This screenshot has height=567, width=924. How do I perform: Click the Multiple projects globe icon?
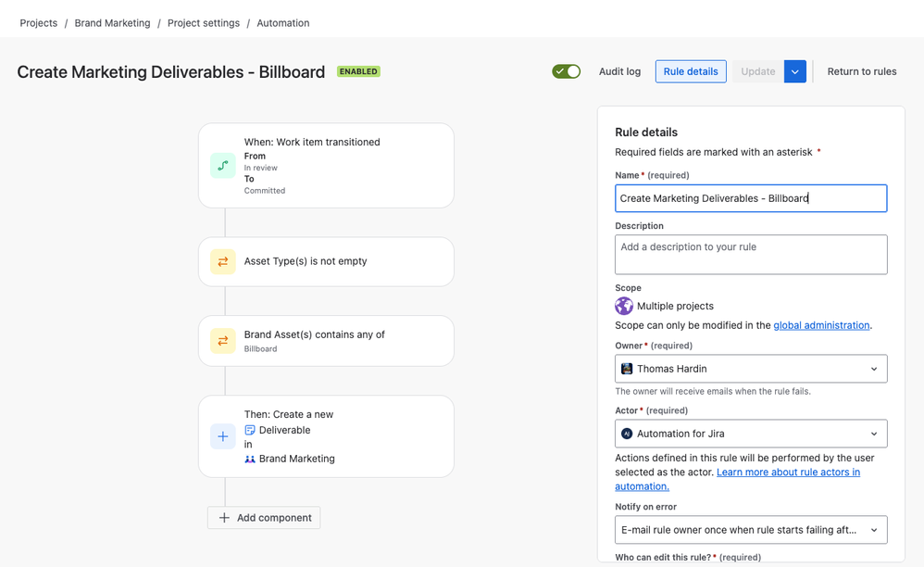coord(624,306)
